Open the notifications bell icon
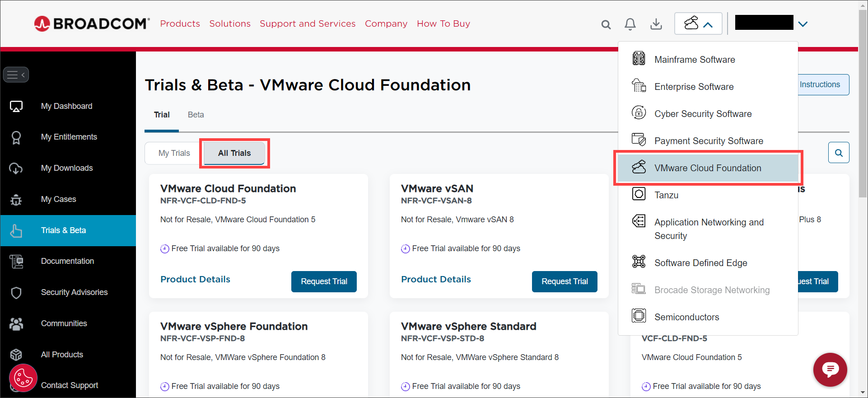Image resolution: width=868 pixels, height=398 pixels. coord(630,24)
